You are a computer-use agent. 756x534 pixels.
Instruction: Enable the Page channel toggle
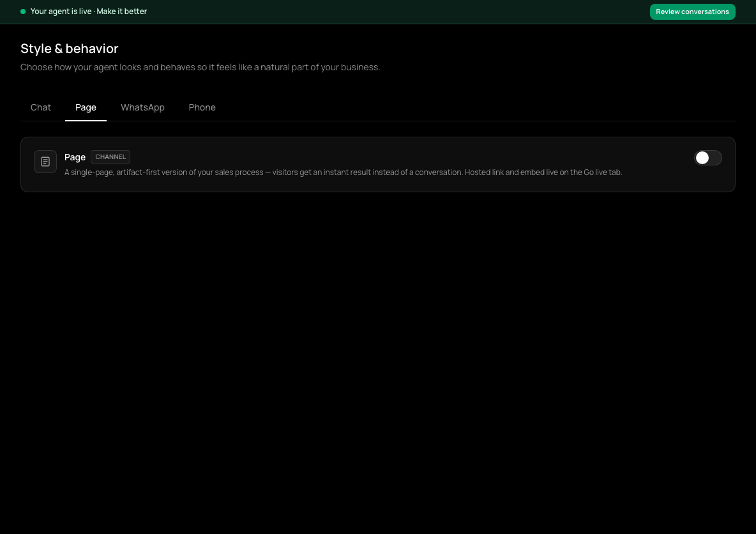click(x=707, y=158)
